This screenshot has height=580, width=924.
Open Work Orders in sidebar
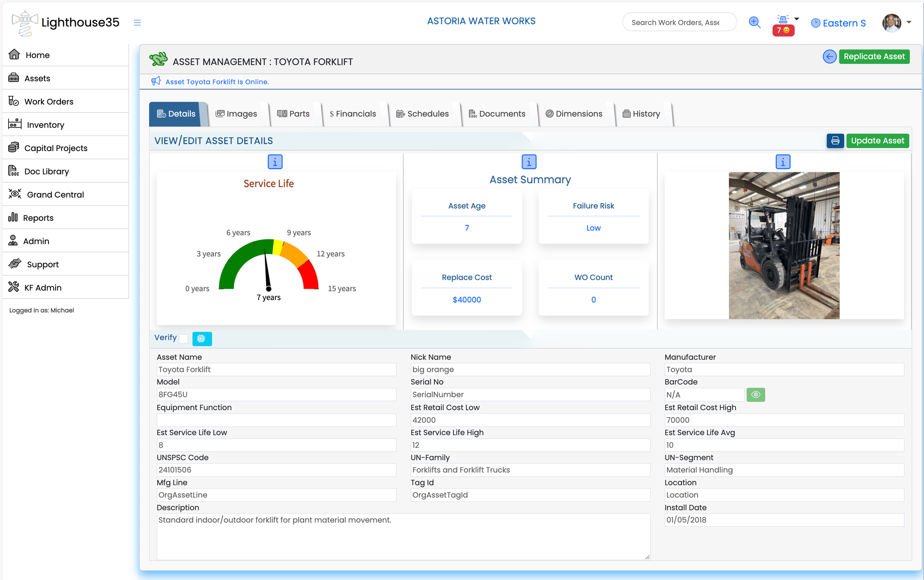click(65, 102)
